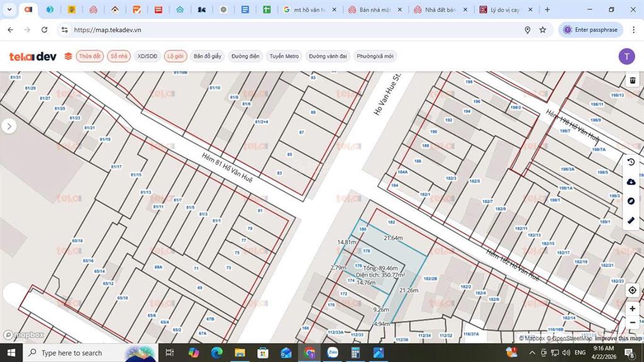
Task: Open a new browser tab
Action: pyautogui.click(x=547, y=9)
